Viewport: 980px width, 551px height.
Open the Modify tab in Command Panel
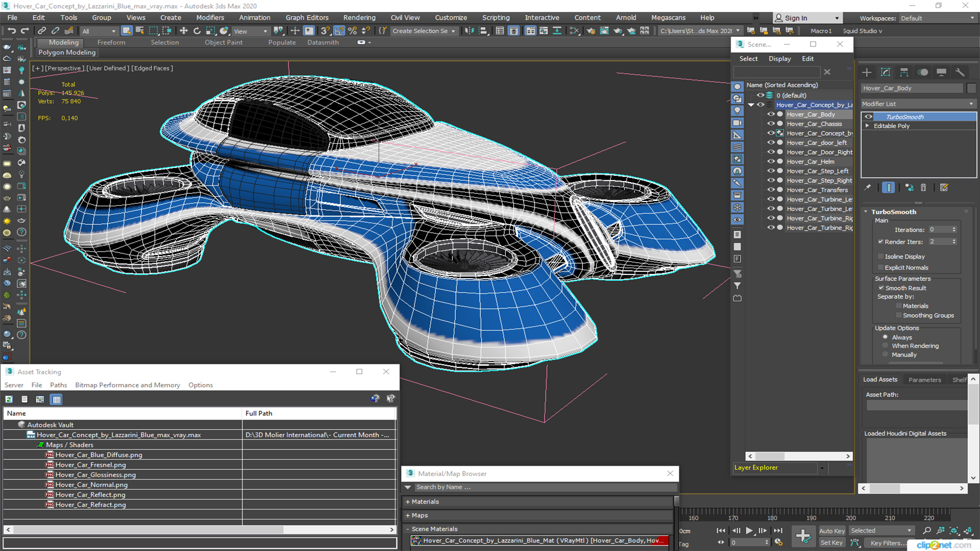[x=886, y=72]
